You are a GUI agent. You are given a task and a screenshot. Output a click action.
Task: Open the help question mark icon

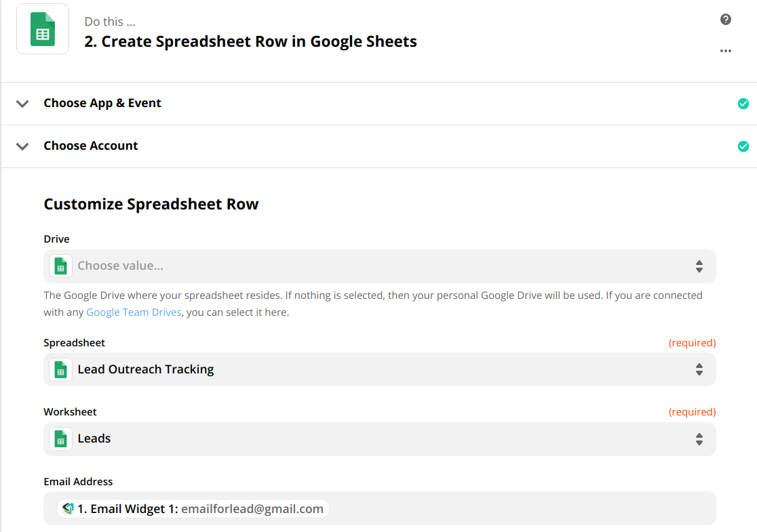coord(725,19)
